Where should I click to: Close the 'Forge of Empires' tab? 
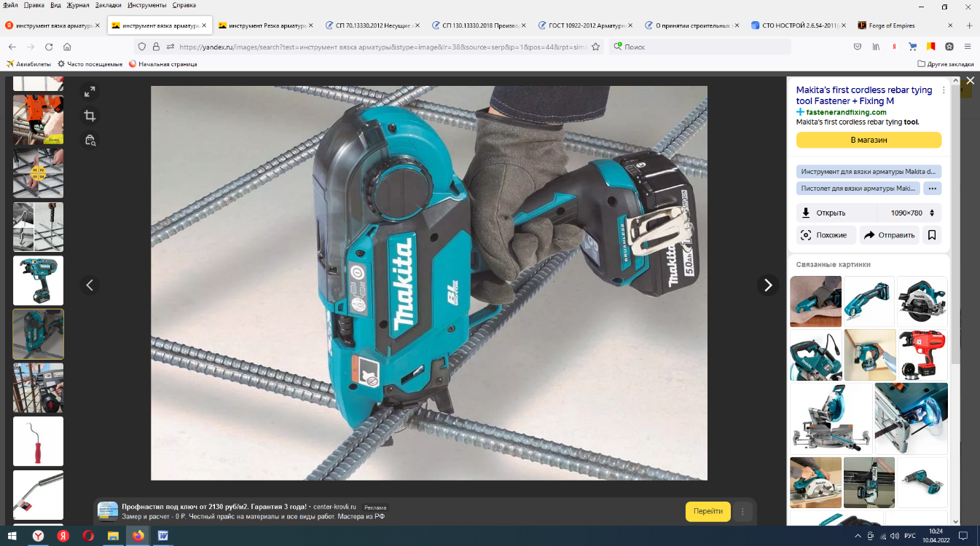950,25
